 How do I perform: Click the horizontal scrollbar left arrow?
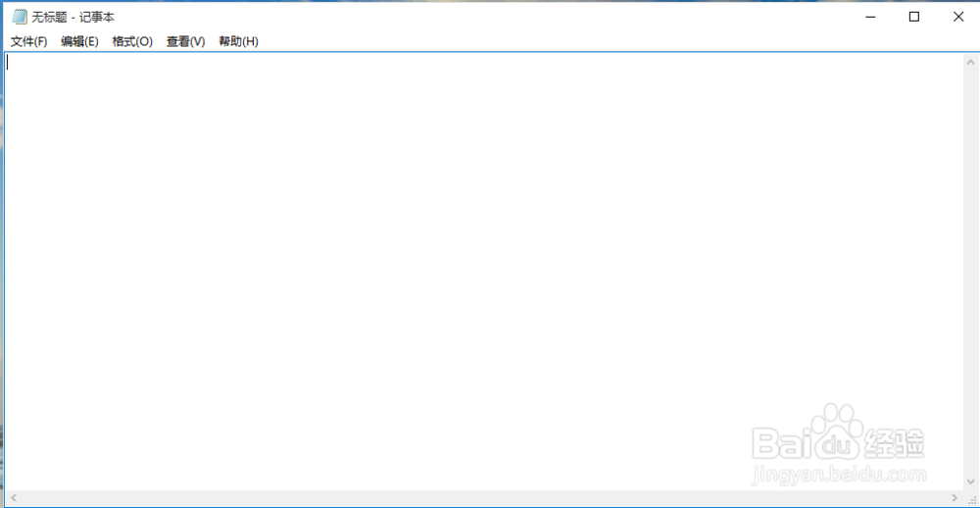(13, 497)
